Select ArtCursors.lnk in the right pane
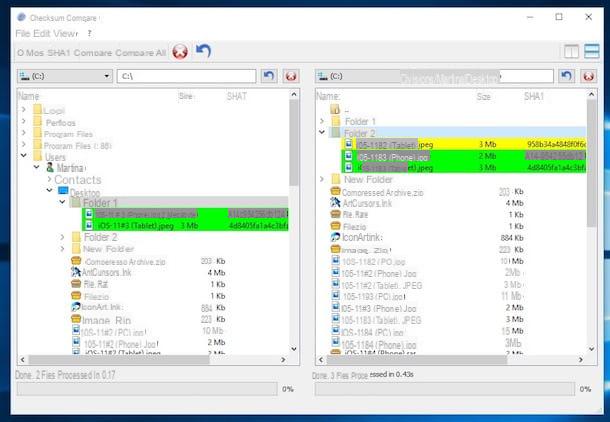Screen dimensions: 610x422 [x=367, y=203]
